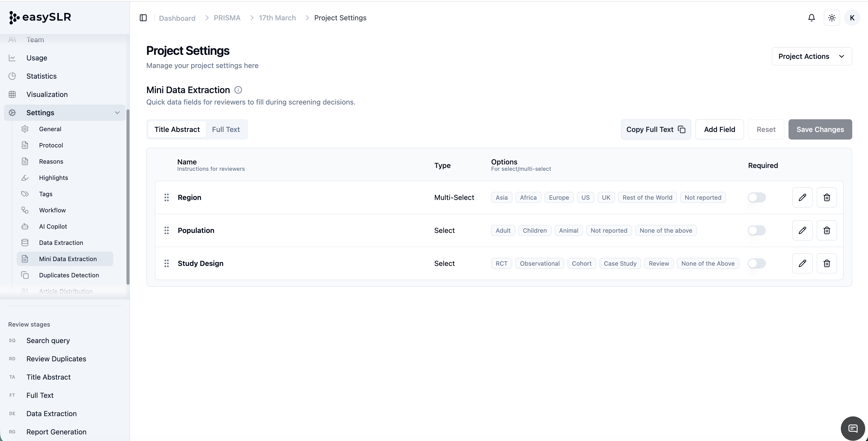Select Mini Data Extraction in the sidebar

65,259
